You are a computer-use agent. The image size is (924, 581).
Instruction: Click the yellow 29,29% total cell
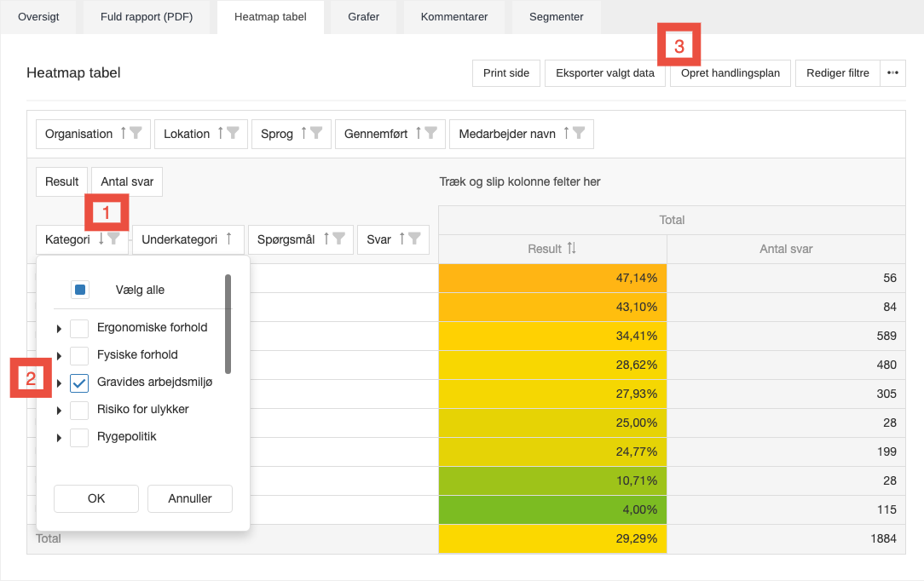pos(552,538)
